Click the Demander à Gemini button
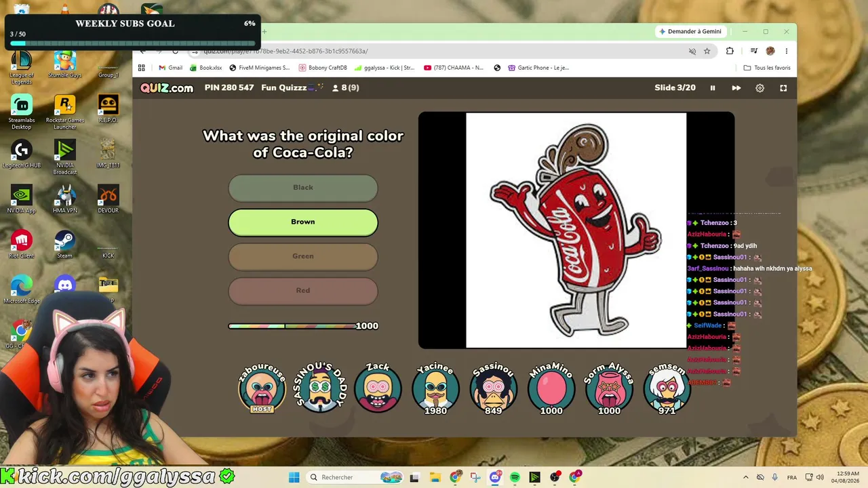This screenshot has height=488, width=868. click(690, 32)
